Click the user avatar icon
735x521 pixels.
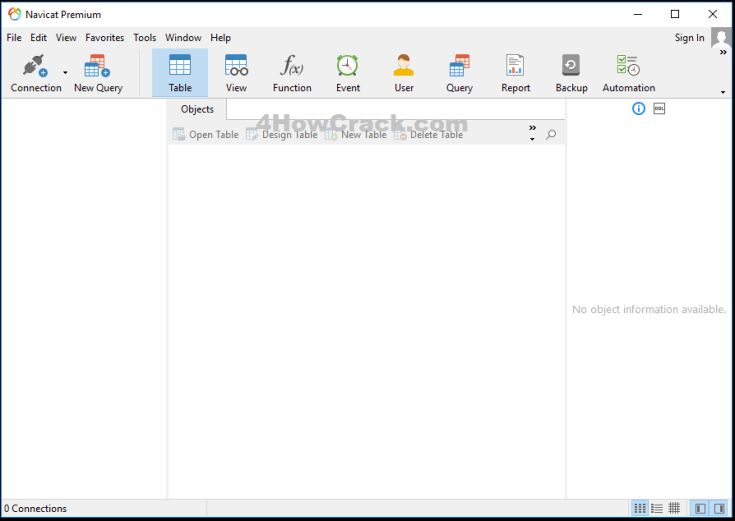(x=720, y=37)
